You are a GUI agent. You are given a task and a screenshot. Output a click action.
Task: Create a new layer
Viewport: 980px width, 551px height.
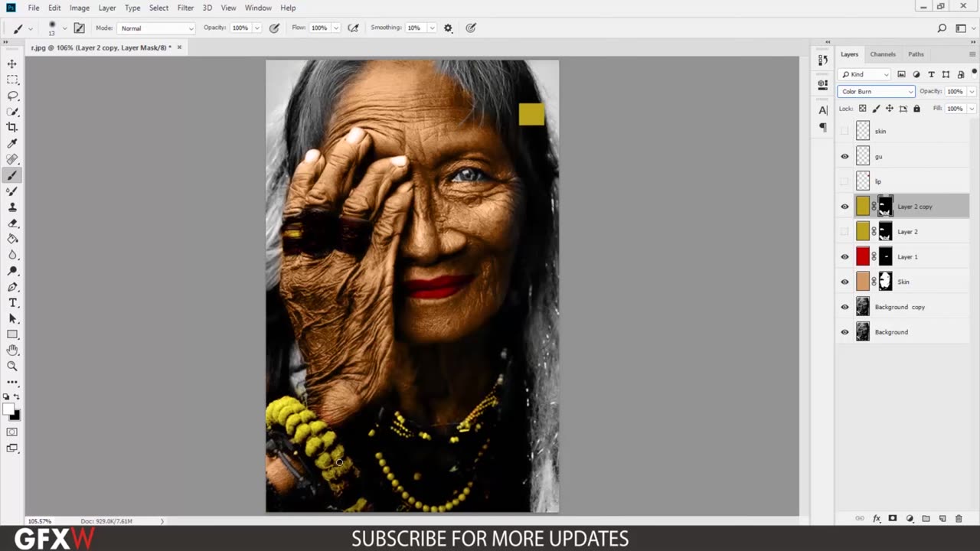click(942, 518)
